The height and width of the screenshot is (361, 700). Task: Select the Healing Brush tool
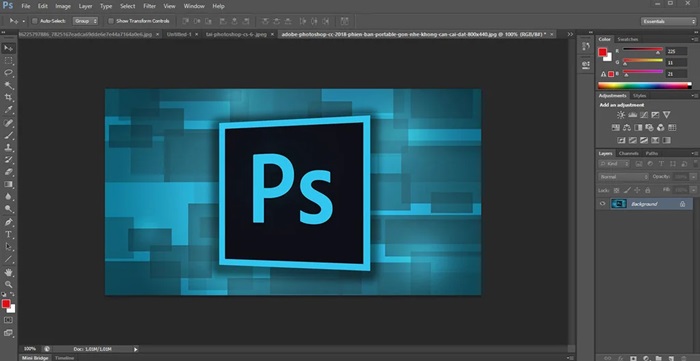click(8, 123)
